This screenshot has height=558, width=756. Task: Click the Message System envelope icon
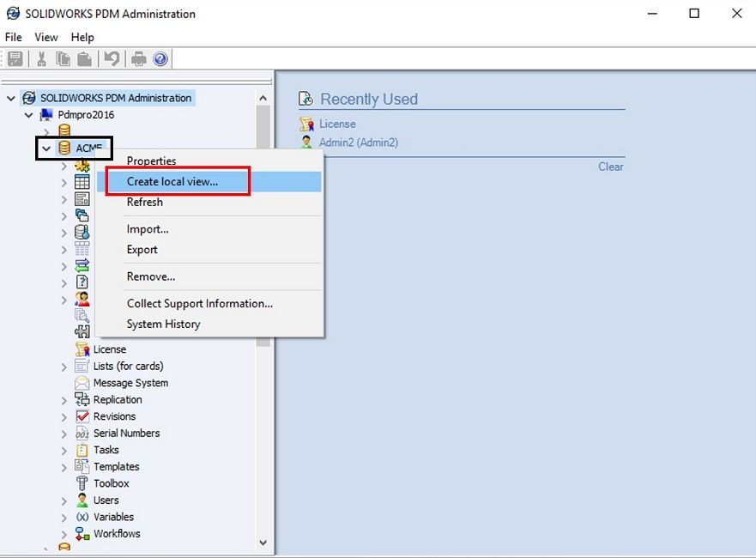point(82,383)
